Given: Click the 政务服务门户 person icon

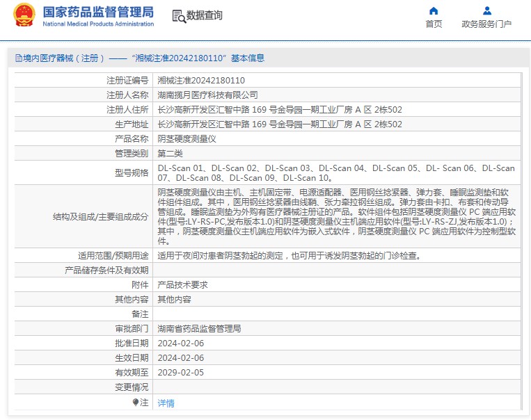Looking at the screenshot, I should click(487, 11).
